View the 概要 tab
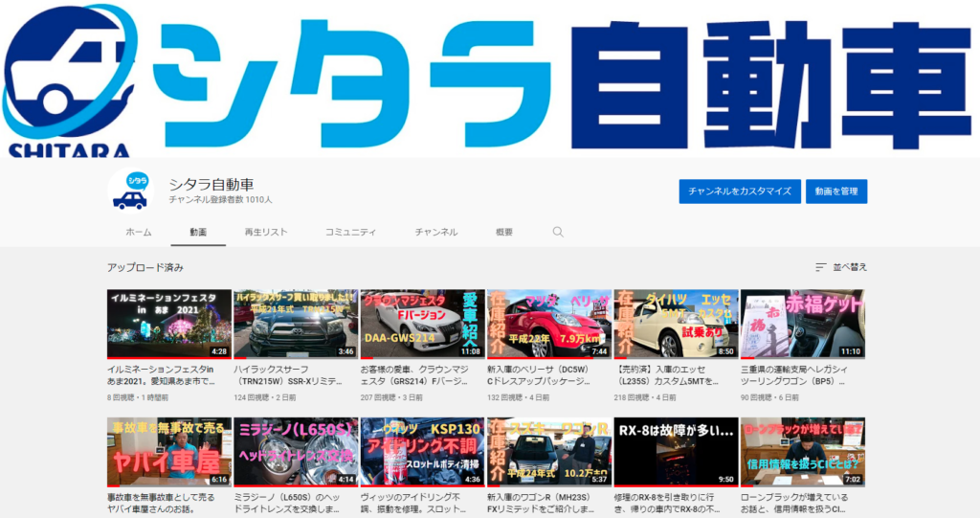The image size is (980, 518). 504,232
